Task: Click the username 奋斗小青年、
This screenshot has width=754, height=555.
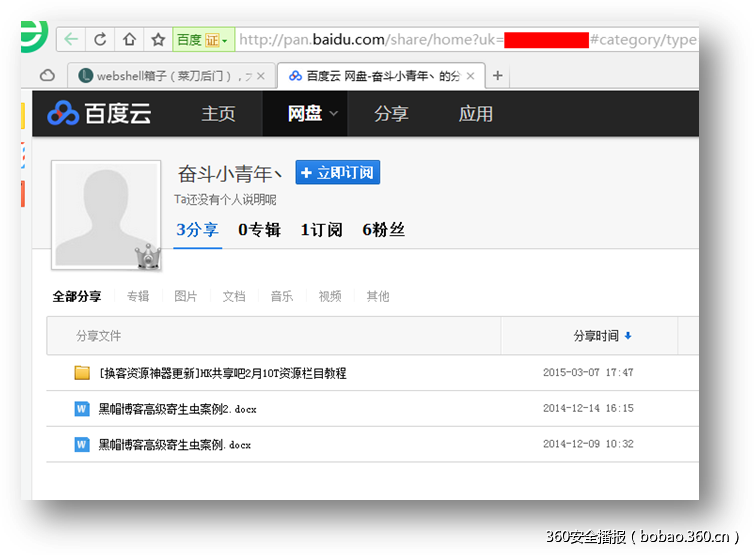Action: tap(230, 174)
